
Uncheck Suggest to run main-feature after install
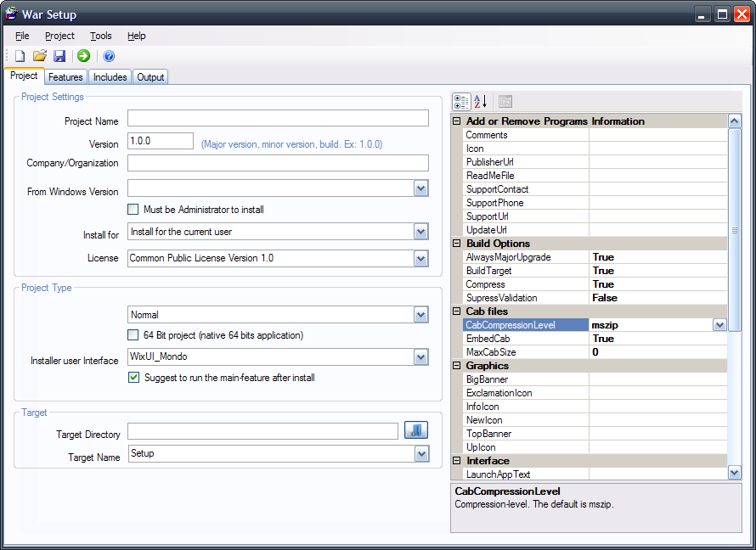133,377
